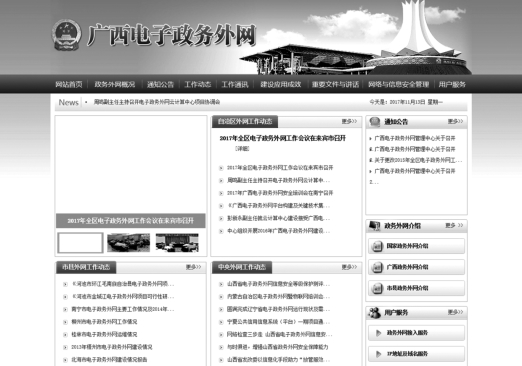Open the 网站首页 menu item
The height and width of the screenshot is (366, 522).
point(69,84)
